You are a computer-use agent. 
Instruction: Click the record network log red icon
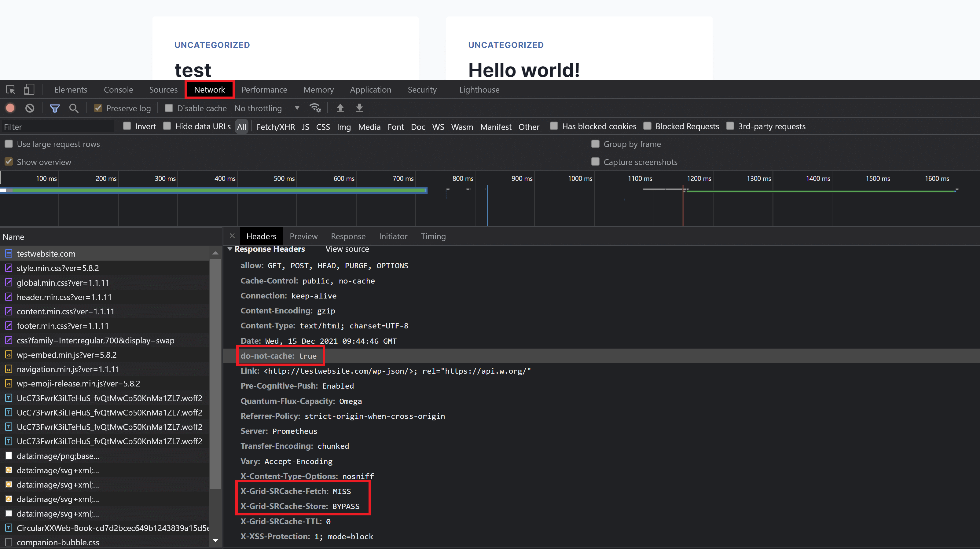11,108
